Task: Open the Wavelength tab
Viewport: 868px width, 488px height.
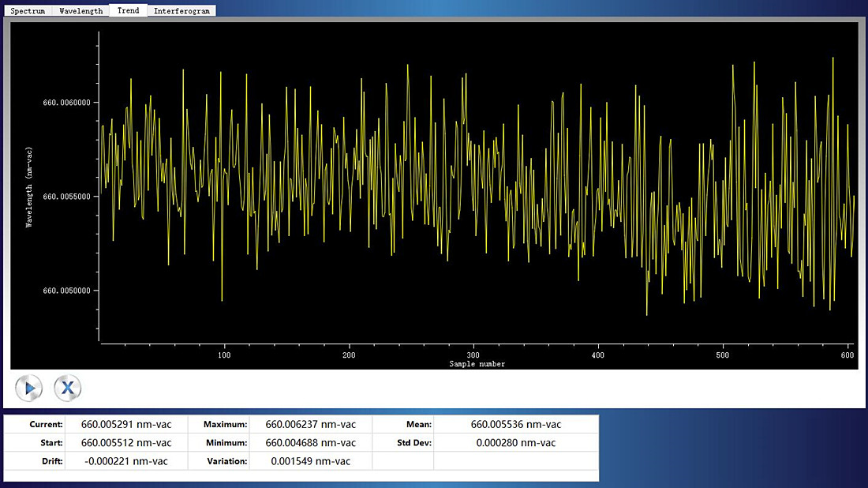Action: click(x=80, y=10)
